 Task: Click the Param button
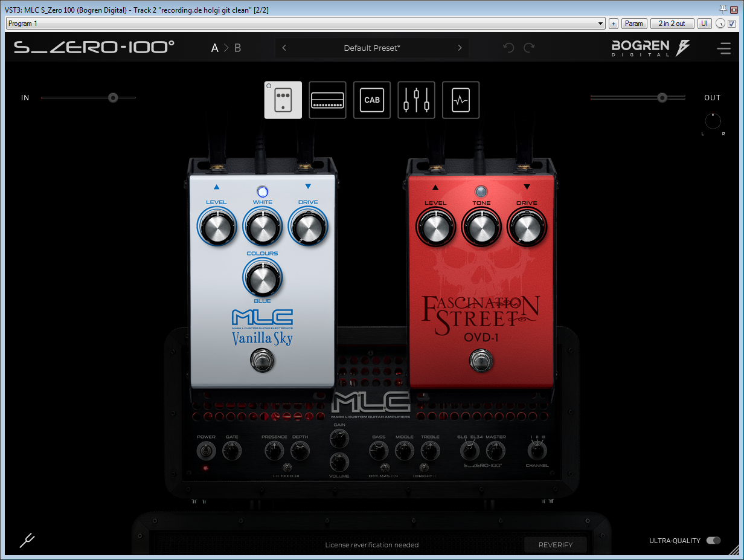coord(633,24)
